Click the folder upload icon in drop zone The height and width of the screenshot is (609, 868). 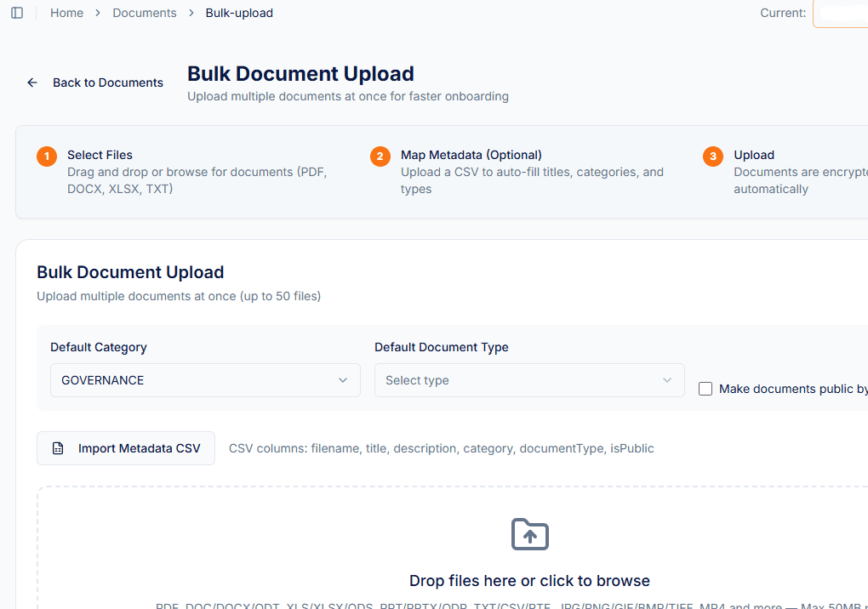pyautogui.click(x=530, y=534)
